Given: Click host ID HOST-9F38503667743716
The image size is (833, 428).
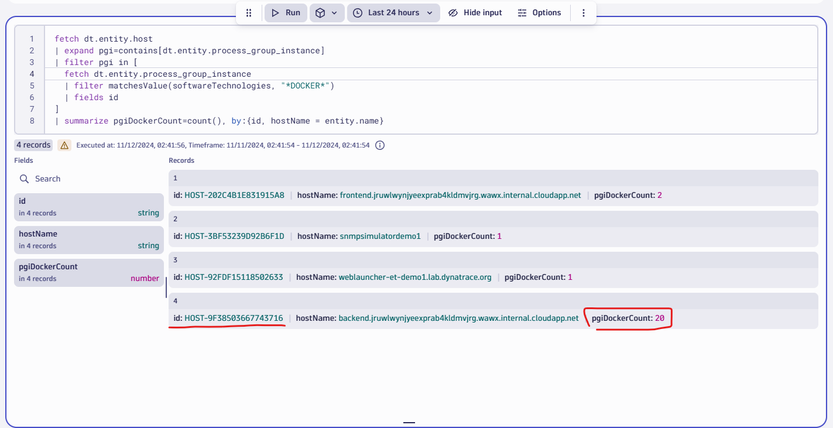Looking at the screenshot, I should pos(234,318).
